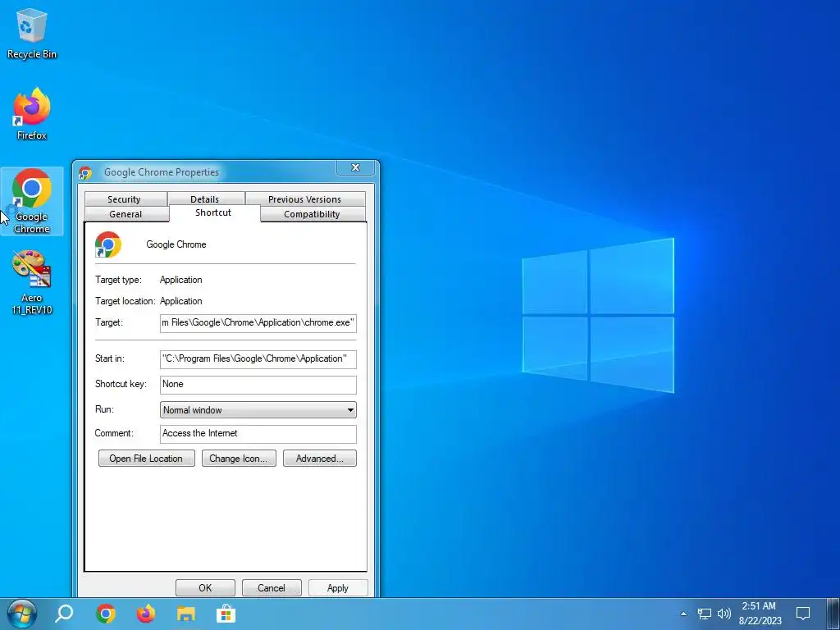Click the Change Icon... button

(x=239, y=459)
